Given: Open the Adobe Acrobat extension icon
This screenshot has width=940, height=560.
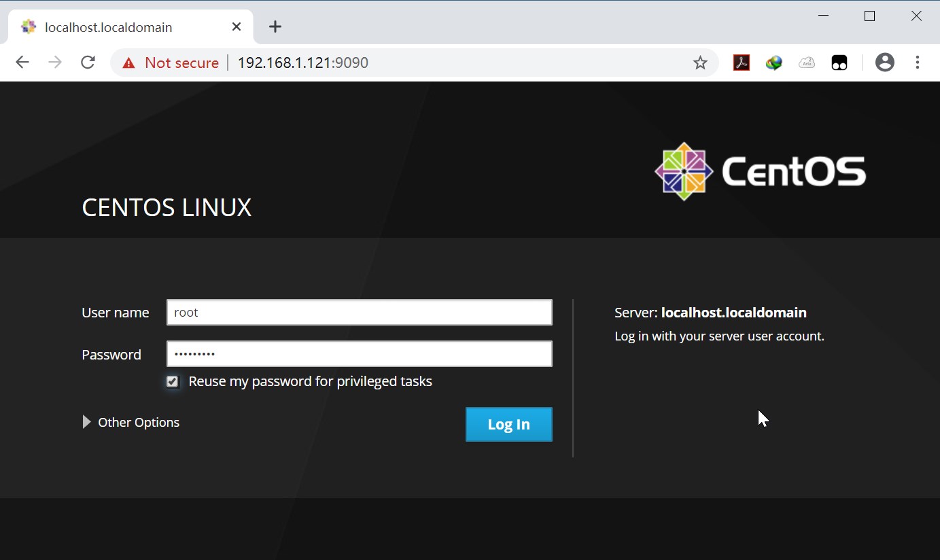Looking at the screenshot, I should pos(742,63).
